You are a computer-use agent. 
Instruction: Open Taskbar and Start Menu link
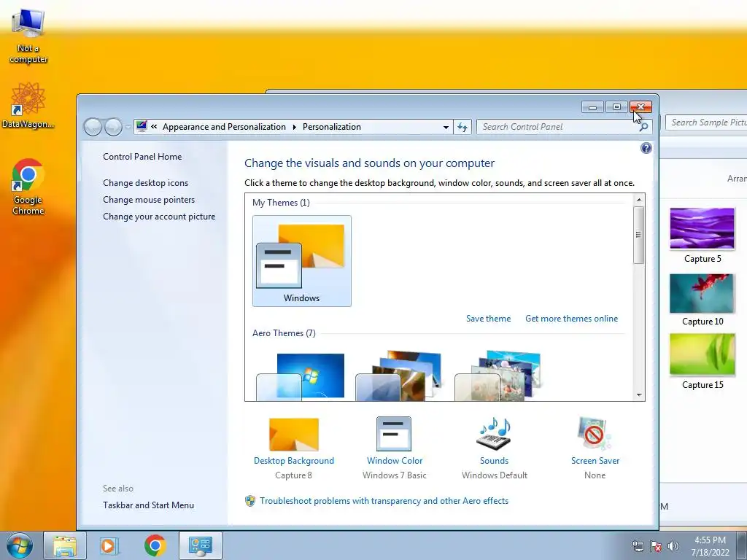coord(148,505)
